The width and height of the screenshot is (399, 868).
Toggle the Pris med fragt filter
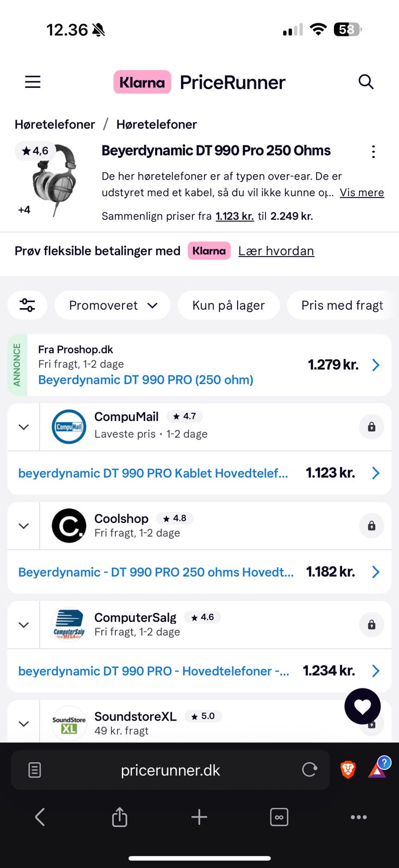[x=342, y=305]
